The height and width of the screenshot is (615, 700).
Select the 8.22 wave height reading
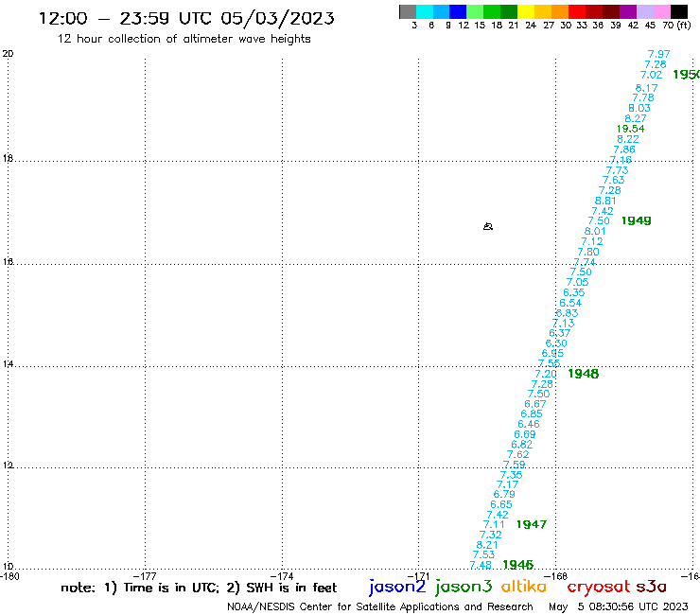pyautogui.click(x=628, y=139)
